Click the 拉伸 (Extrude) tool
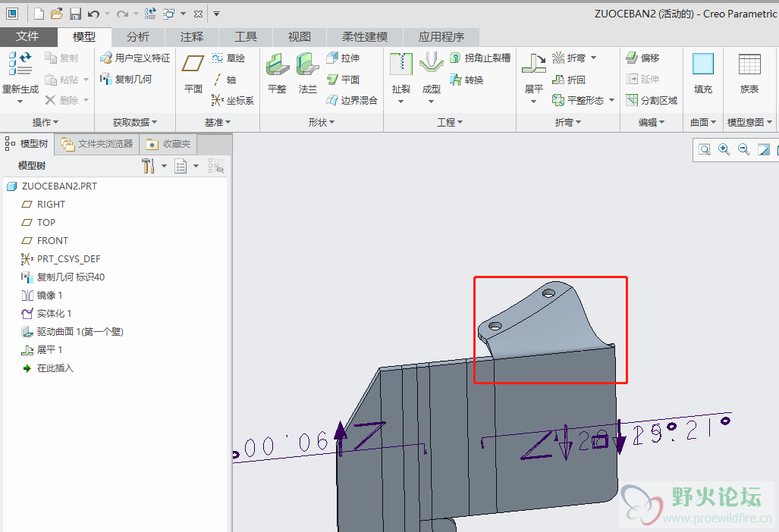The image size is (779, 532). (x=343, y=58)
